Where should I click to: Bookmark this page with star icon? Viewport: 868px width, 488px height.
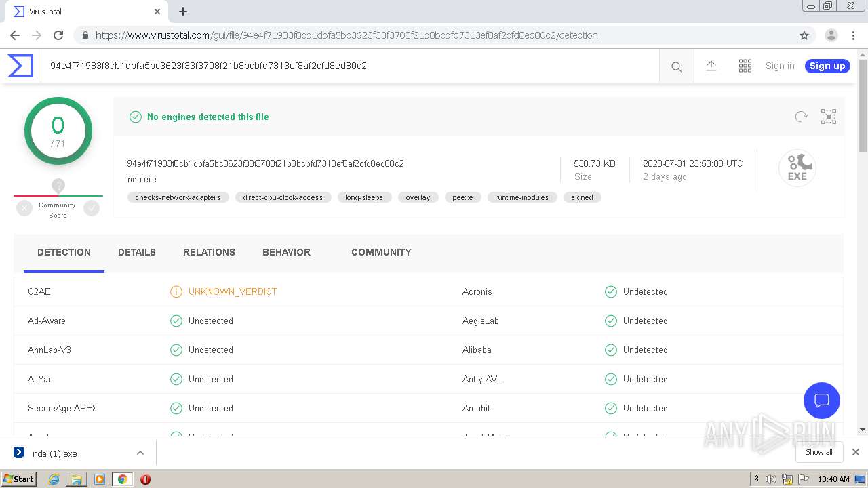tap(804, 35)
